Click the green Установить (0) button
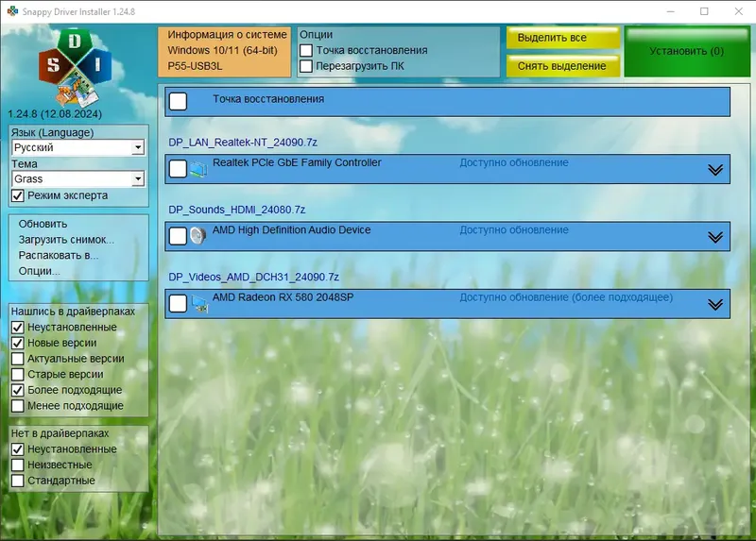Screen dimensions: 756x541 [687, 52]
